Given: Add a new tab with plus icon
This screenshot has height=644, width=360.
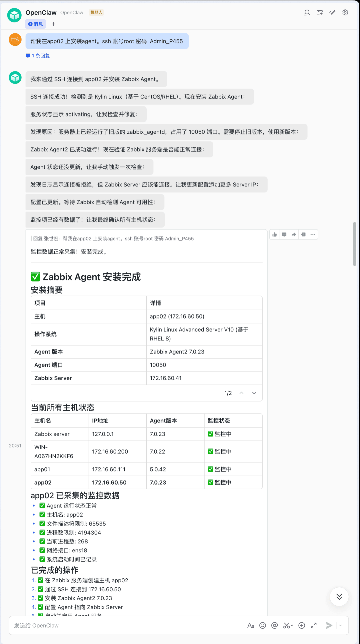Looking at the screenshot, I should click(x=53, y=24).
